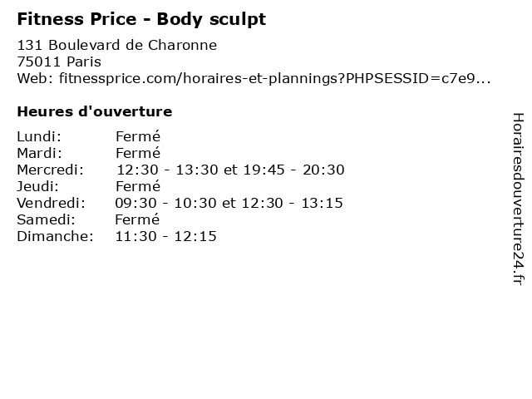Select the Mercredi day label

tap(51, 170)
